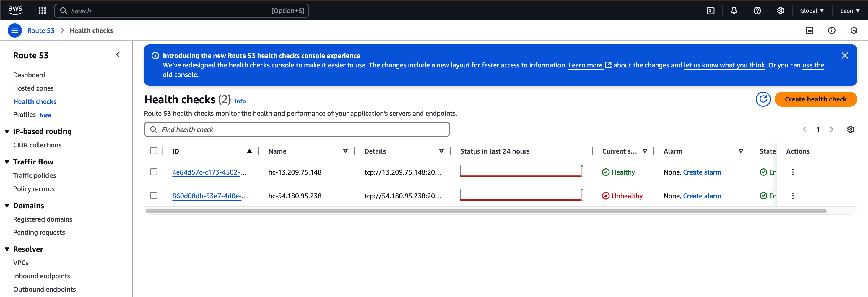Click the Create health check button
Viewport: 868px width, 297px height.
815,99
